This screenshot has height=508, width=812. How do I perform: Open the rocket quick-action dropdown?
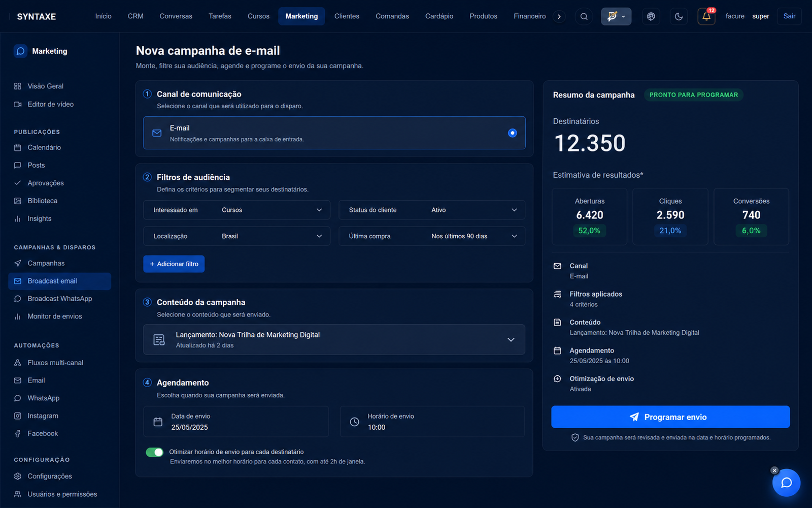tap(616, 16)
